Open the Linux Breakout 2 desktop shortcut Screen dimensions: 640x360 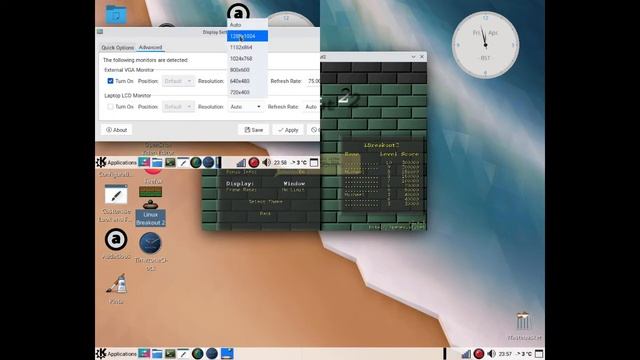[x=150, y=206]
